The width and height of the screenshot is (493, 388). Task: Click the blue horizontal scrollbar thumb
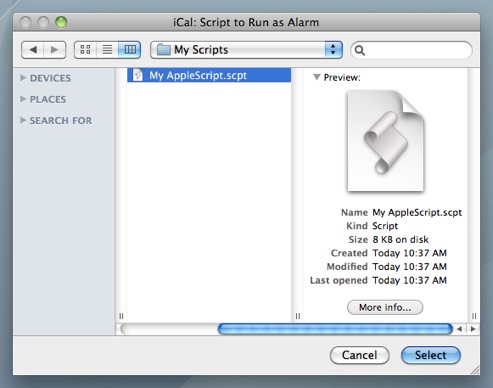(335, 329)
